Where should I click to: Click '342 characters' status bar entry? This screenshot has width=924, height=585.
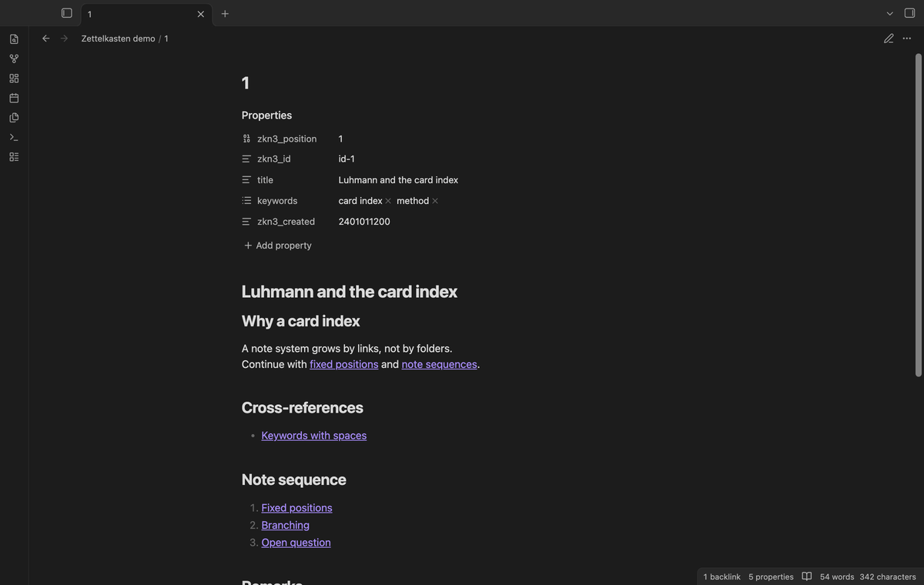click(x=888, y=577)
